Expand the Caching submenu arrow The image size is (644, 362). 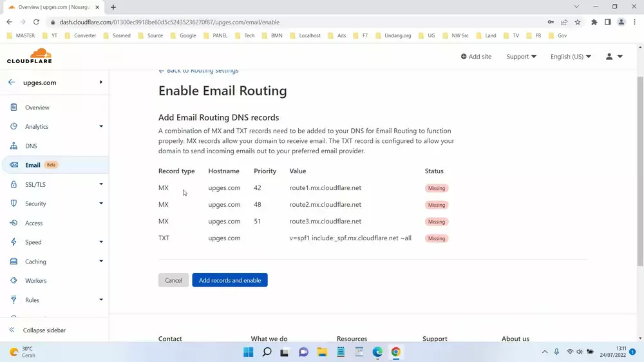(101, 262)
